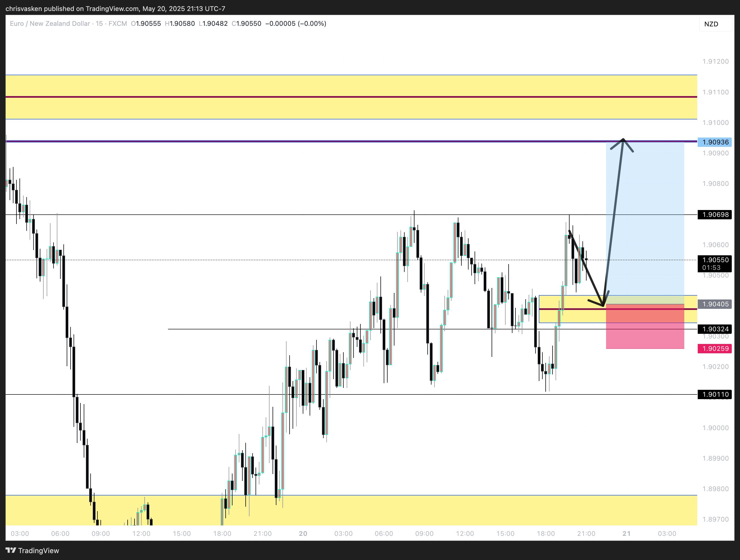Image resolution: width=740 pixels, height=560 pixels.
Task: Click the red 1.90259 stop price label
Action: tap(714, 349)
